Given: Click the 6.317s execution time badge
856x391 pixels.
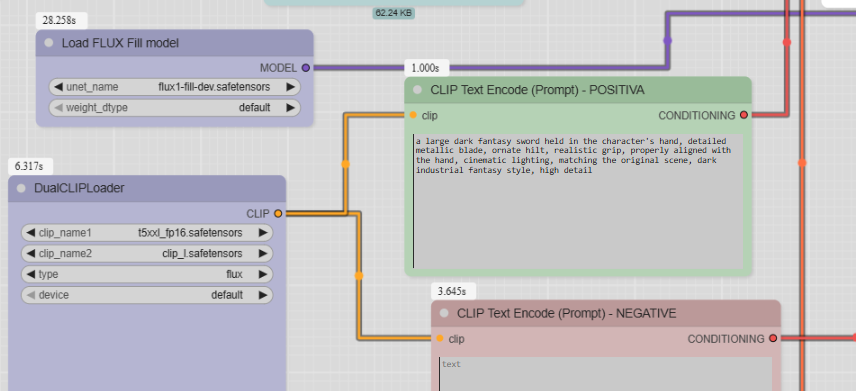Looking at the screenshot, I should pyautogui.click(x=31, y=166).
